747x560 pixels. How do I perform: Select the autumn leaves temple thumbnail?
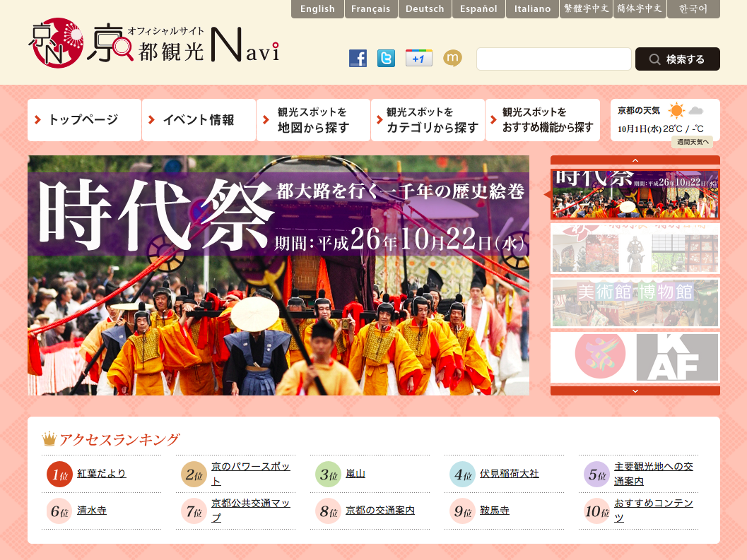(635, 249)
